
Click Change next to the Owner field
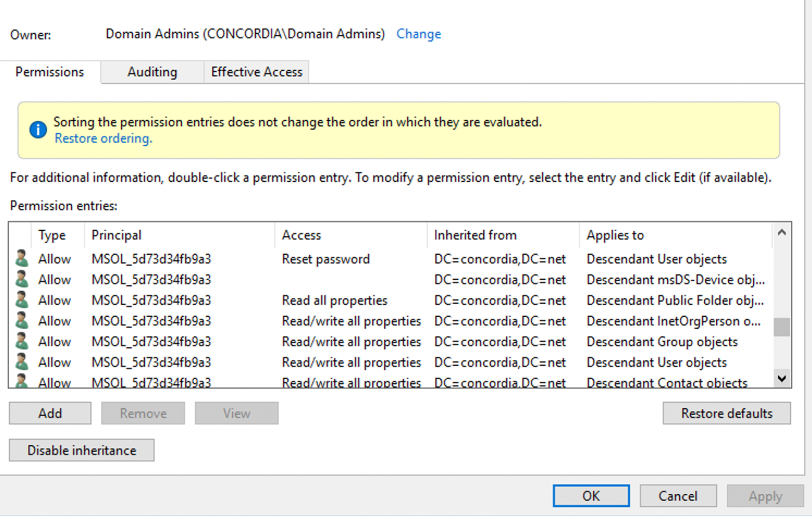[418, 34]
